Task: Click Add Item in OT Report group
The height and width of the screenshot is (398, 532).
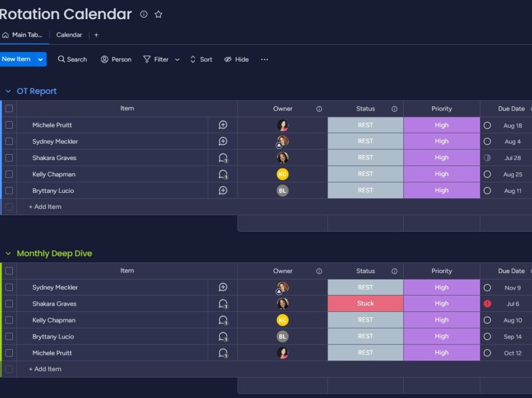Action: (45, 207)
